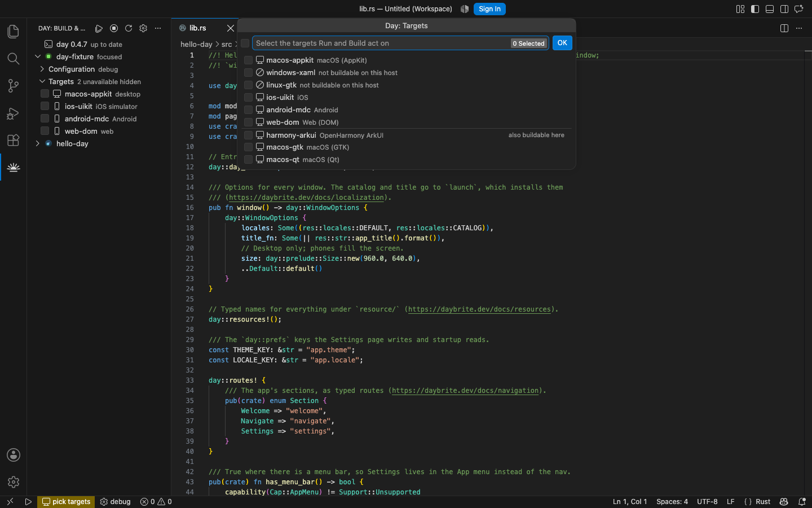Click OK in the Targets picker
This screenshot has width=812, height=508.
click(x=562, y=43)
